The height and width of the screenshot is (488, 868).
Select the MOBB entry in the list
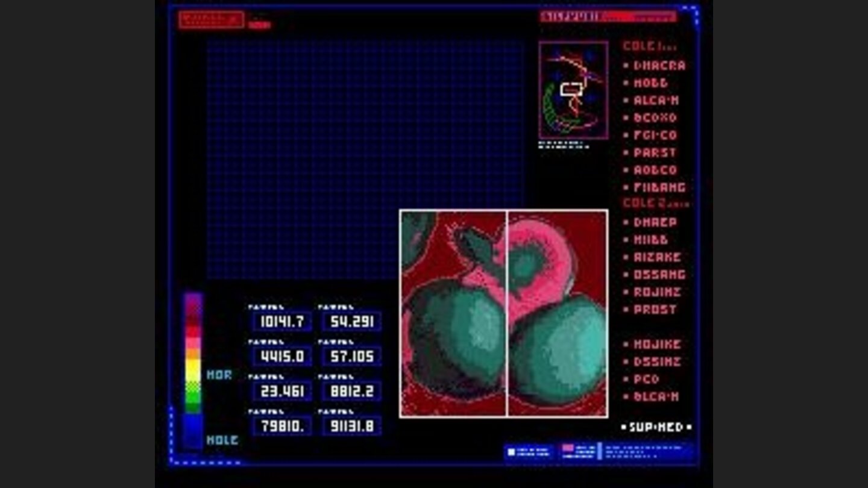click(x=650, y=83)
